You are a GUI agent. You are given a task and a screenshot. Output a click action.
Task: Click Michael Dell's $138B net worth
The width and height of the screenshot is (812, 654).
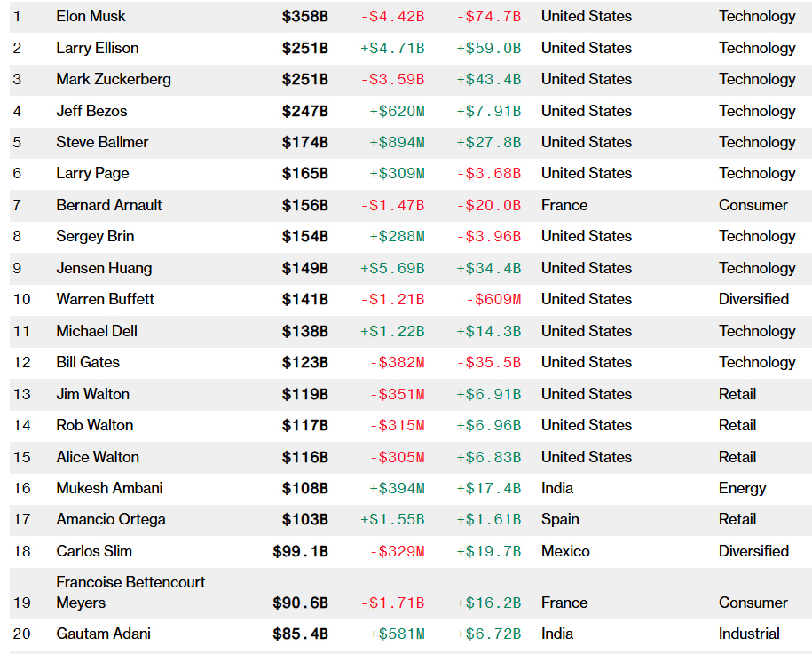(305, 331)
